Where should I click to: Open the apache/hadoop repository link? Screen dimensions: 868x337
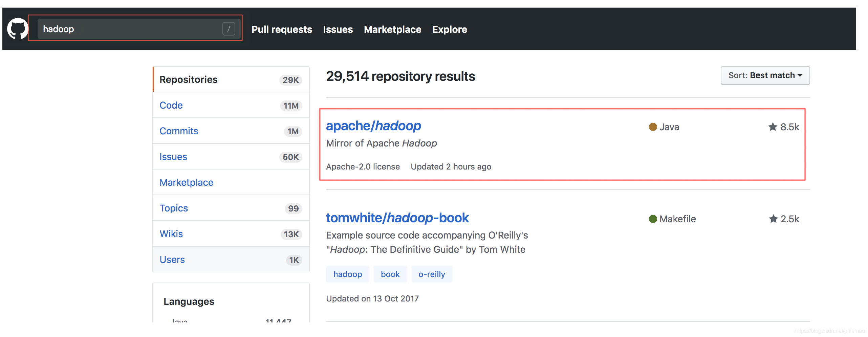(373, 126)
